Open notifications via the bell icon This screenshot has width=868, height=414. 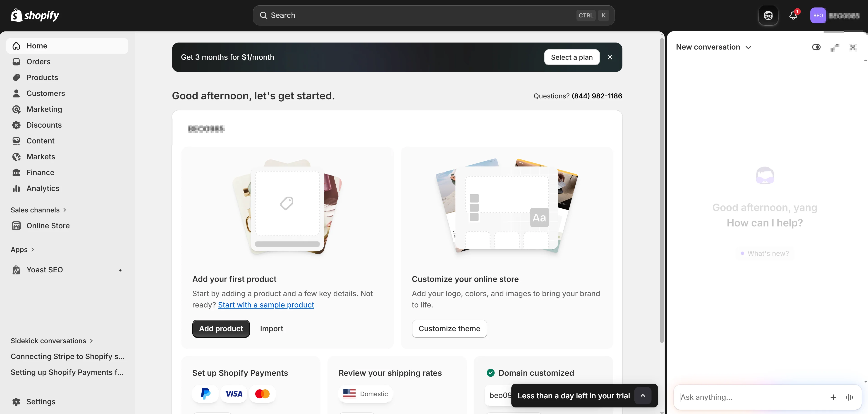793,15
